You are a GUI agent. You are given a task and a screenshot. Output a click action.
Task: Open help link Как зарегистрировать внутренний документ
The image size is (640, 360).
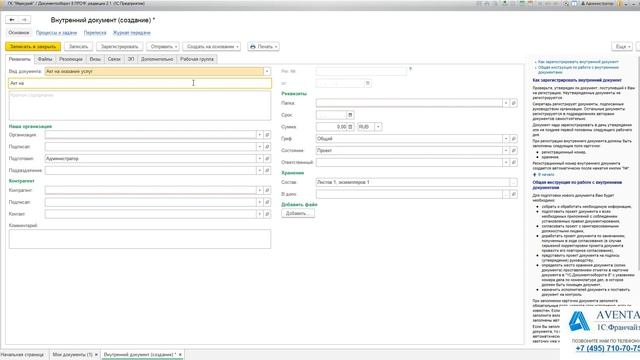click(x=578, y=62)
